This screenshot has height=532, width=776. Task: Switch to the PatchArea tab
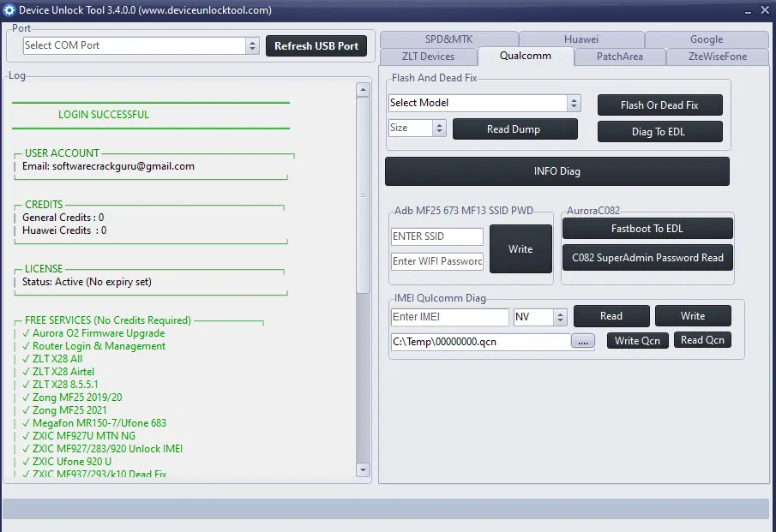tap(620, 56)
